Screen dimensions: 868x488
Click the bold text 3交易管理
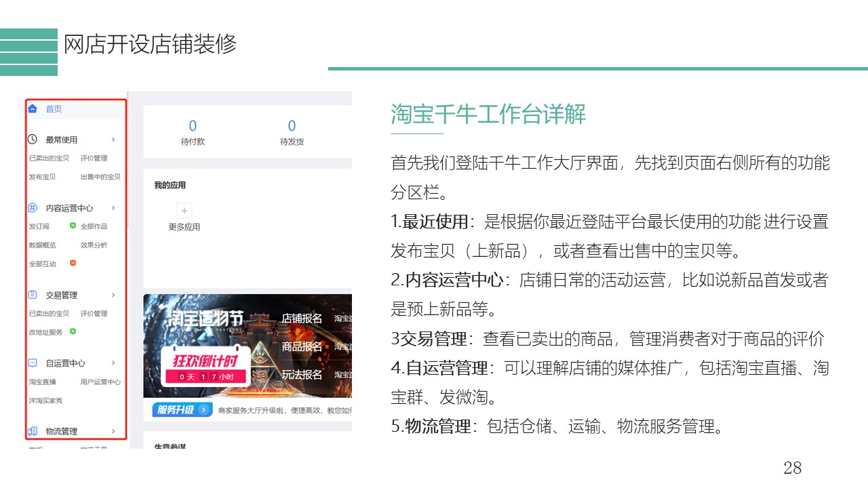coord(429,339)
